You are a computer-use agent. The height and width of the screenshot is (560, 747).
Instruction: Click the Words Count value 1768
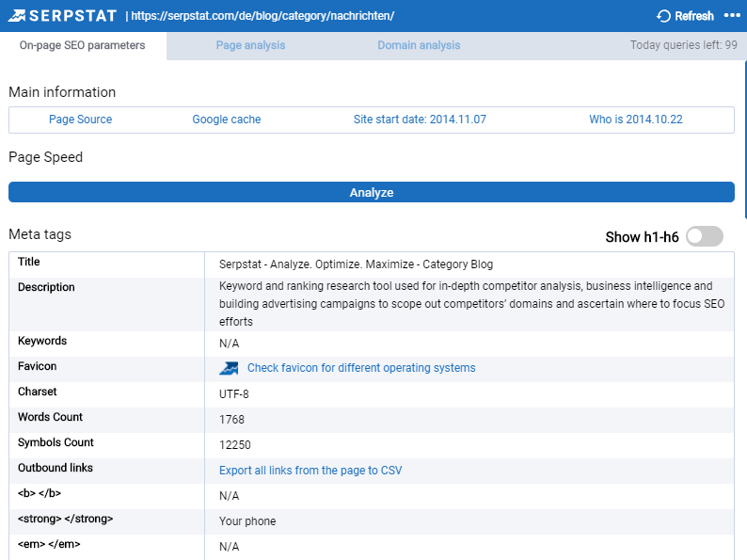tap(231, 420)
